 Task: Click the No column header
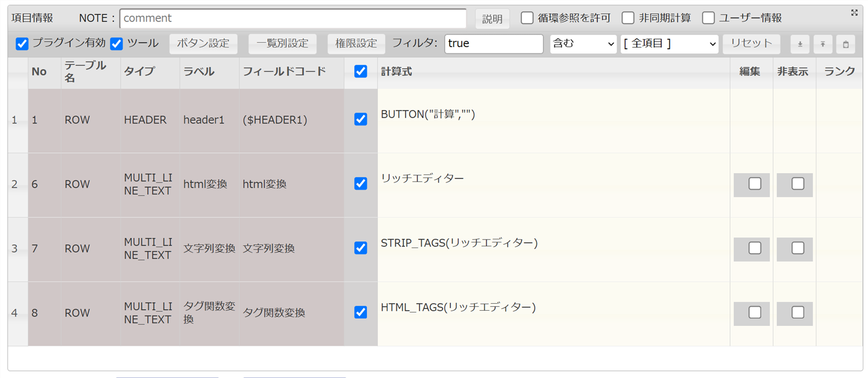[x=45, y=72]
